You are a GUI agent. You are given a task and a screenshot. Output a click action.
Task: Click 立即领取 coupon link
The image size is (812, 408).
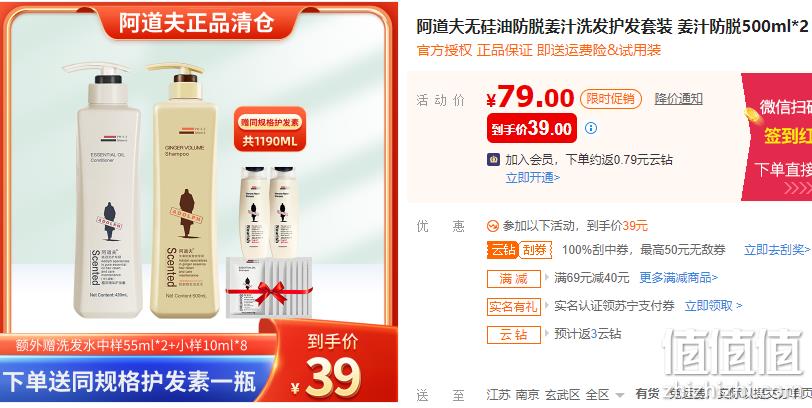713,306
